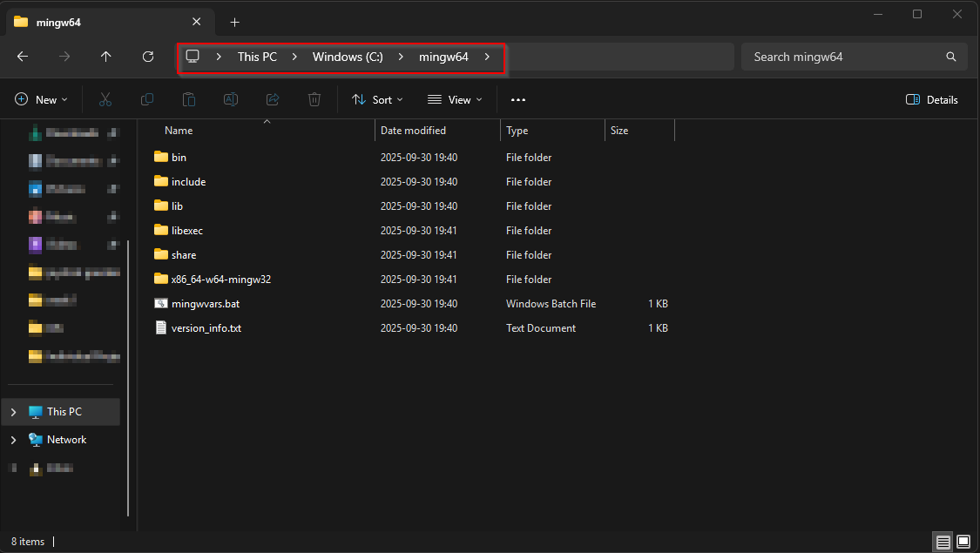Click the Delete trash icon
Image resolution: width=980 pixels, height=553 pixels.
click(314, 100)
